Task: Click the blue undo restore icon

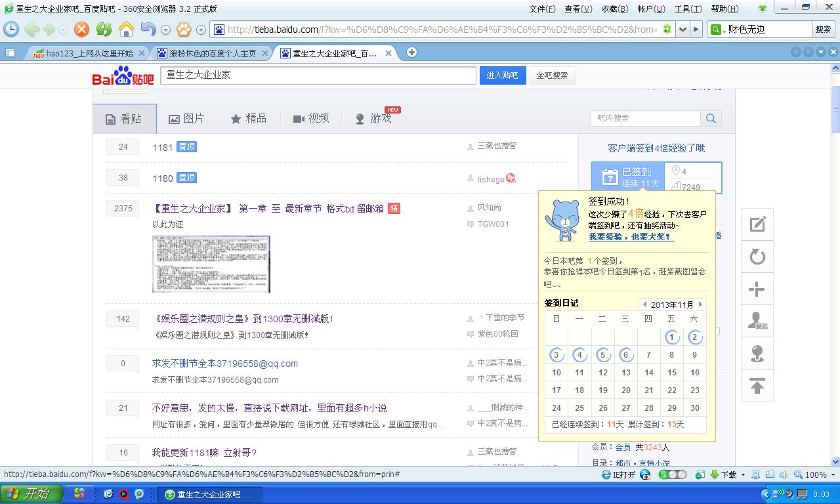Action: coord(148,30)
